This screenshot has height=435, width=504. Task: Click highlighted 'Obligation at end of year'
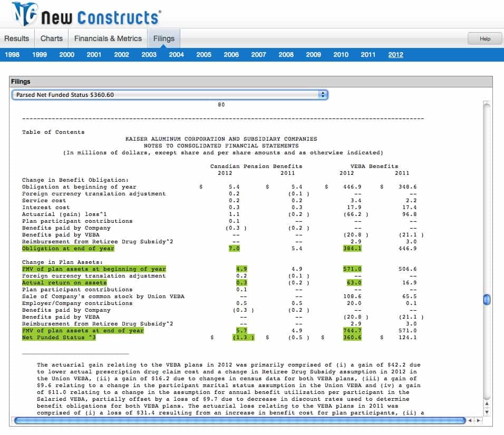click(x=68, y=249)
